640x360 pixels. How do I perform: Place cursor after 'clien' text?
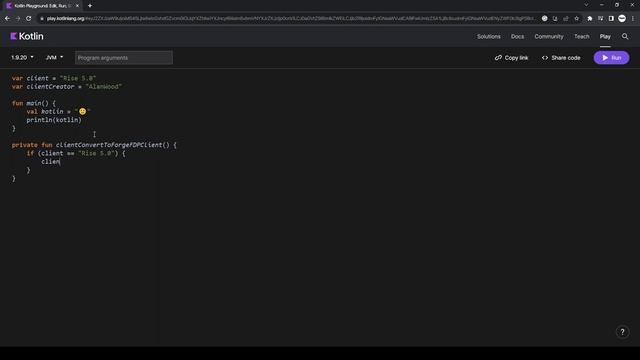click(60, 162)
